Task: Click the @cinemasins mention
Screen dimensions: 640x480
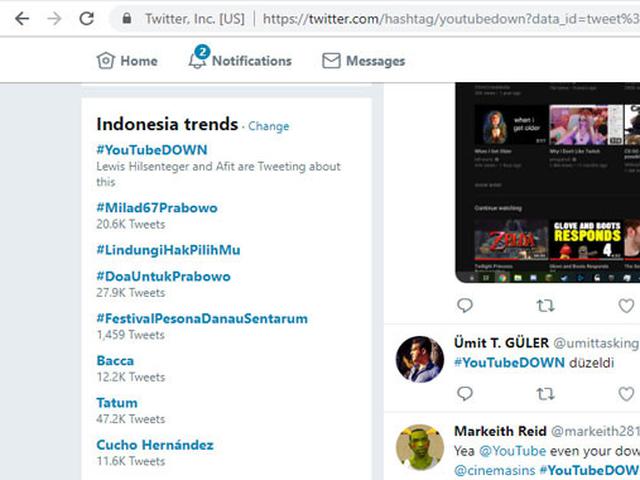Action: click(x=495, y=470)
